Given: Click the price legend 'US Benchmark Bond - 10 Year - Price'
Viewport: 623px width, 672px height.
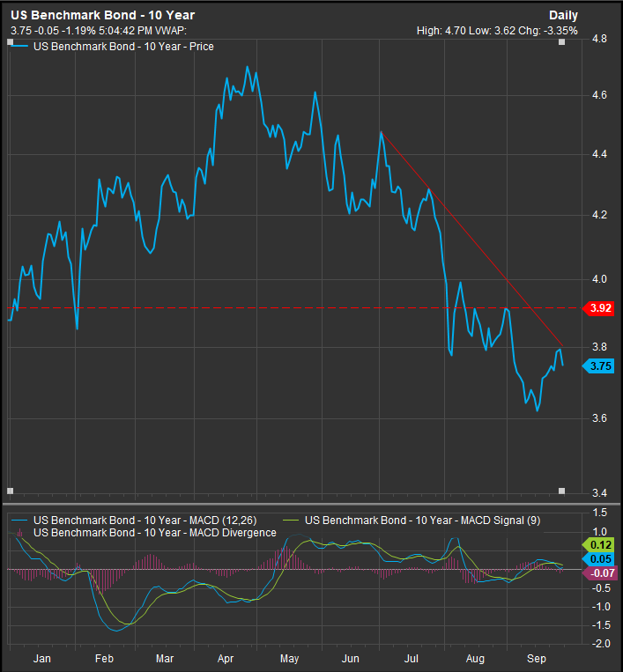Looking at the screenshot, I should coord(123,47).
